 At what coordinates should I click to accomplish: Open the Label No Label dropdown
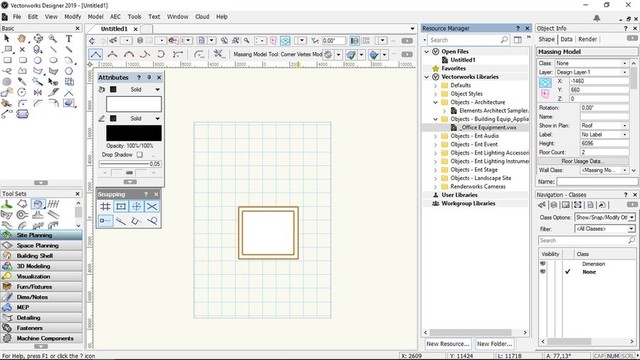pos(604,135)
